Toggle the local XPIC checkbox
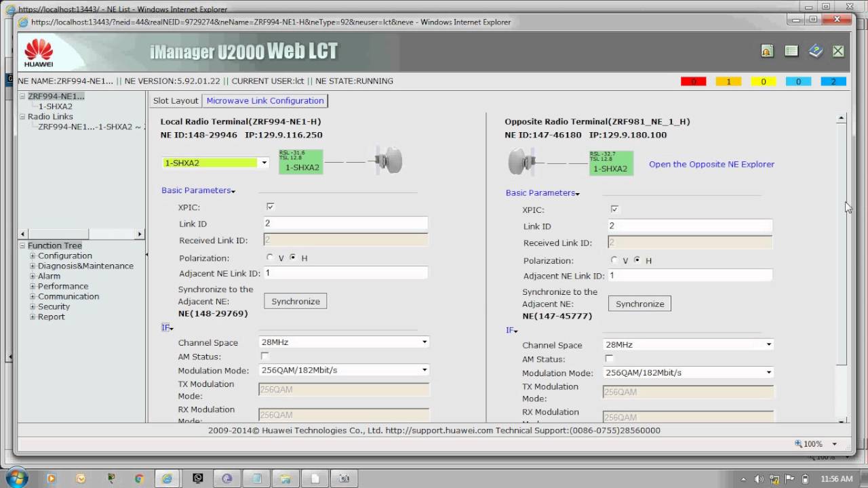The image size is (868, 488). click(270, 207)
